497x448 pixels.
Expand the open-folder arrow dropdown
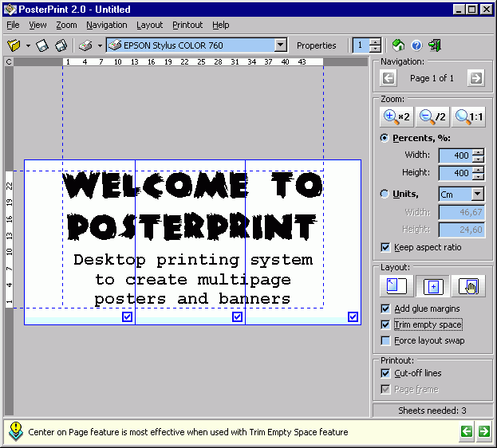click(x=28, y=45)
